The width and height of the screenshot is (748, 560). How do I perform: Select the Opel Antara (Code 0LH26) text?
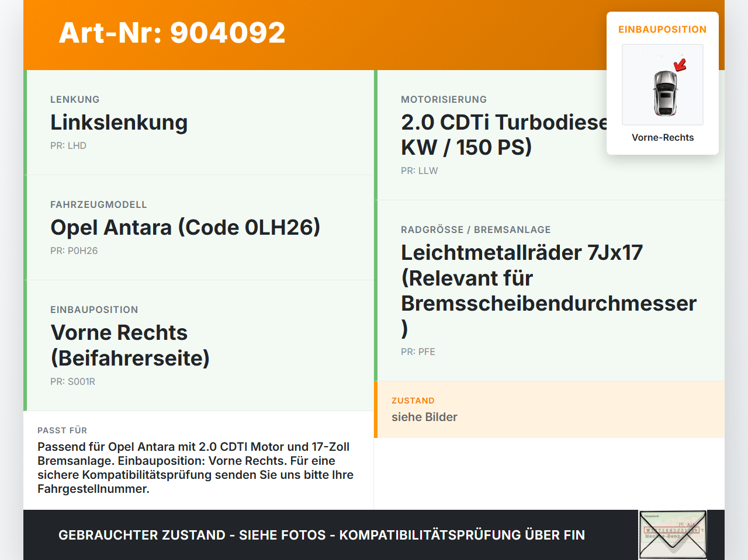click(x=185, y=228)
